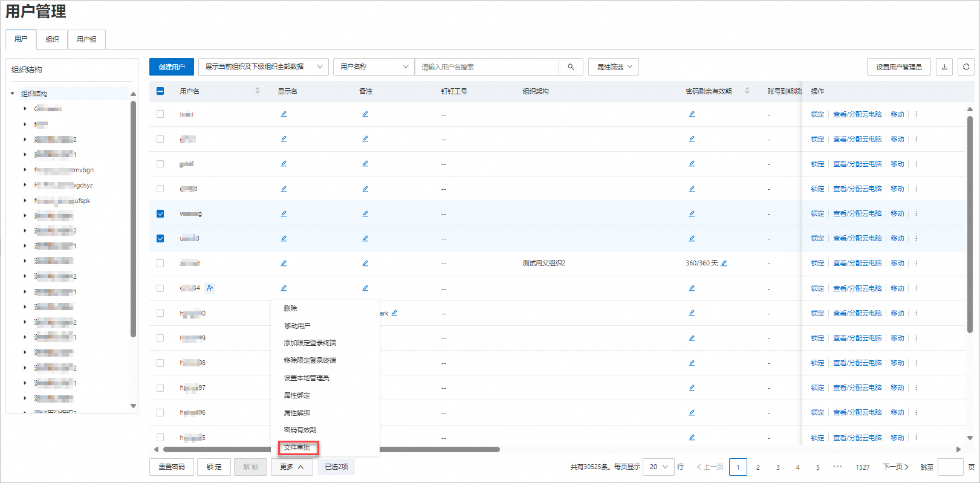Check the first user row's checkbox
Image resolution: width=980 pixels, height=483 pixels.
160,114
